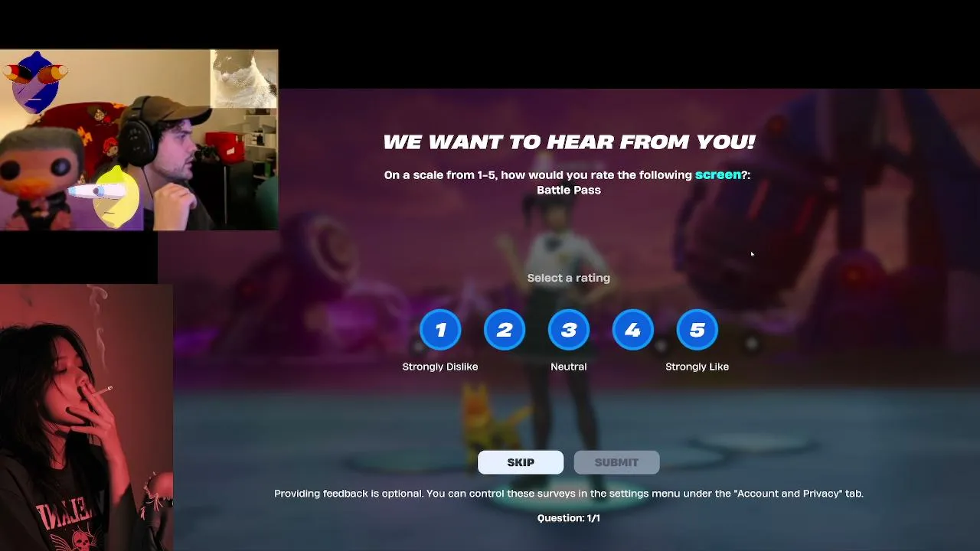The height and width of the screenshot is (551, 980).
Task: Click the smoking woman image overlay
Action: coord(87,418)
